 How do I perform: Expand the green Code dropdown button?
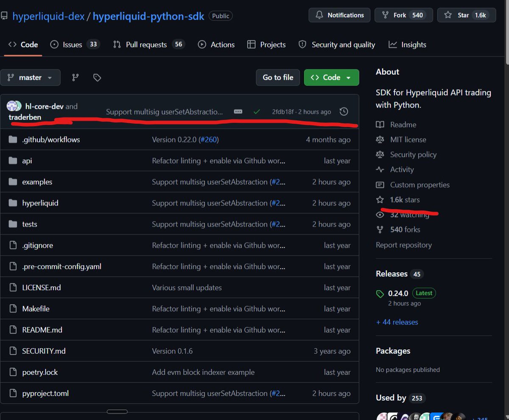pos(331,77)
